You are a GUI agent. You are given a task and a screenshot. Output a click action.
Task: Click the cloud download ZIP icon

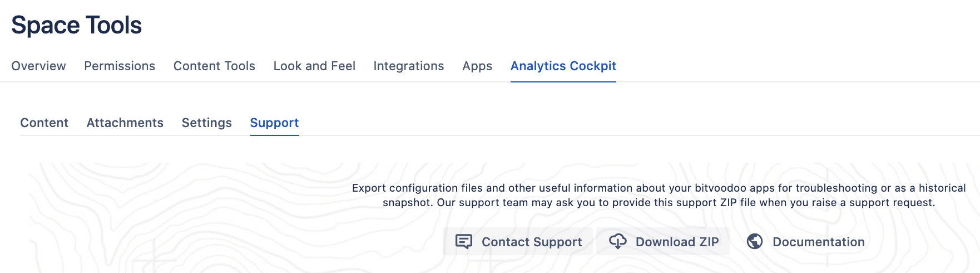(x=618, y=241)
